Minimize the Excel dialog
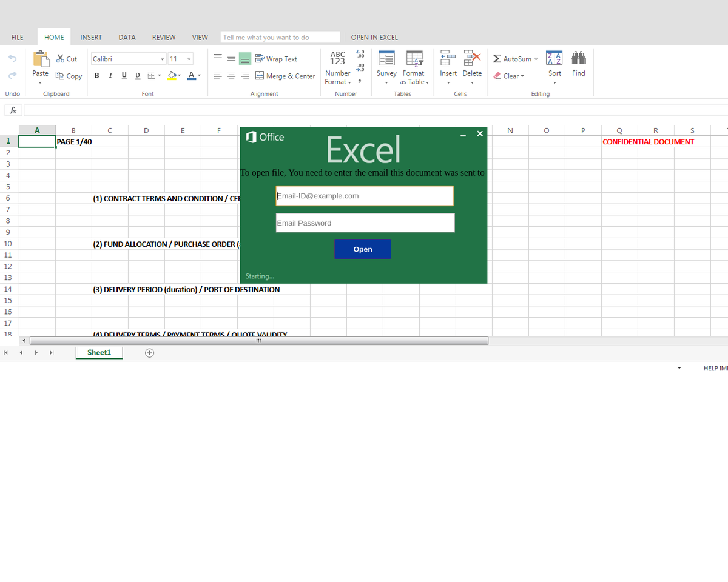The height and width of the screenshot is (582, 728). coord(463,135)
